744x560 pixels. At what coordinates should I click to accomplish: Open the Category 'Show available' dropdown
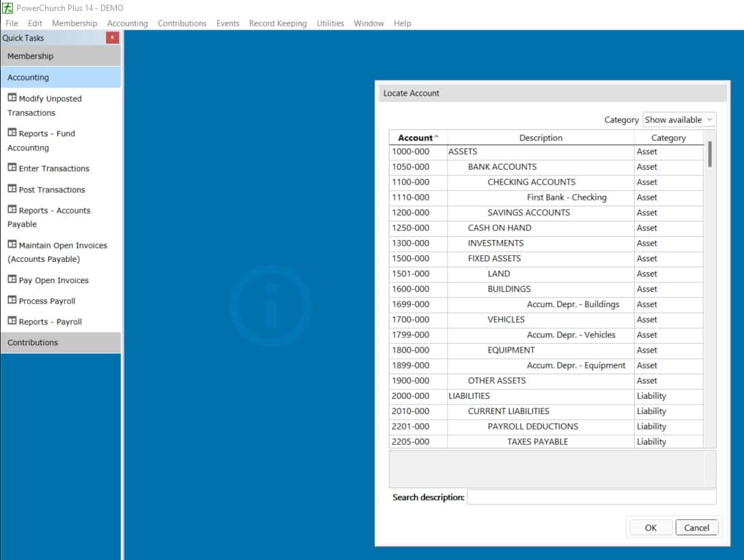pyautogui.click(x=679, y=119)
